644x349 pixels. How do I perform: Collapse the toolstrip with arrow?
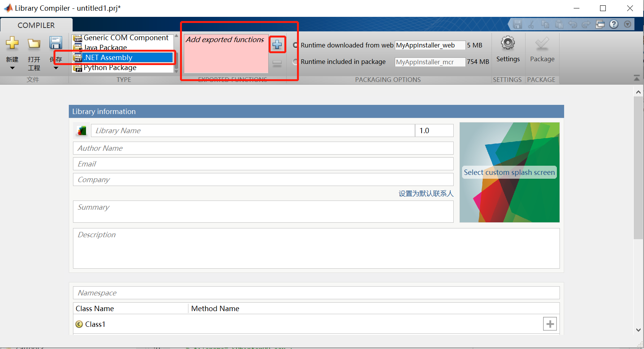point(637,78)
